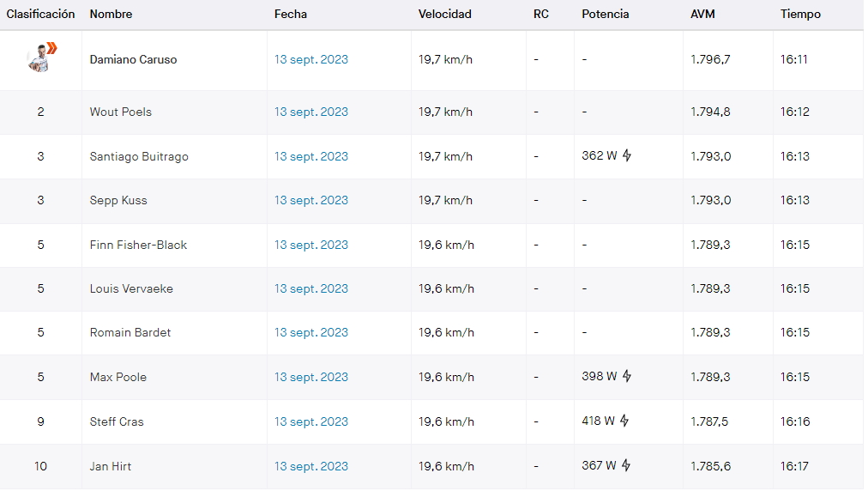The width and height of the screenshot is (868, 491).
Task: Click the Clasificación column header
Action: [x=40, y=15]
